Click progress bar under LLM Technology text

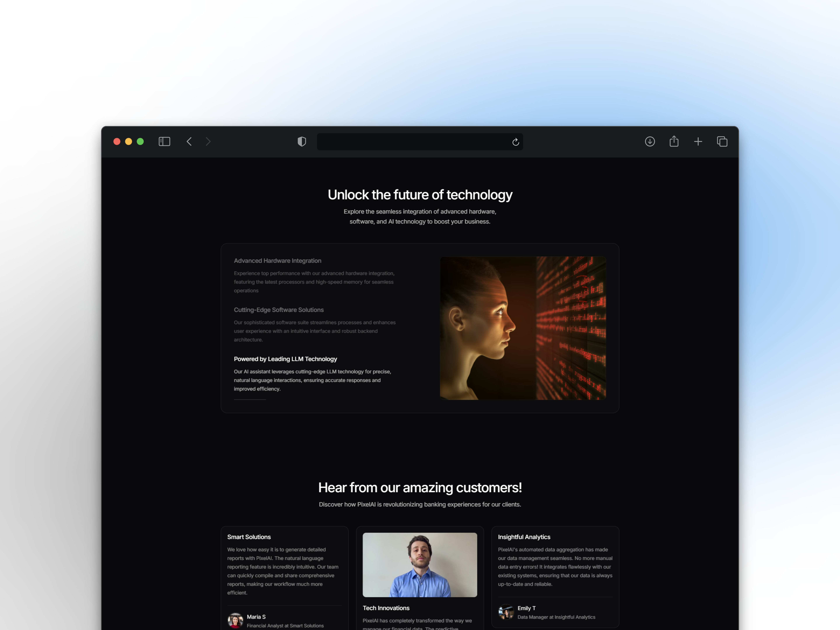point(250,399)
